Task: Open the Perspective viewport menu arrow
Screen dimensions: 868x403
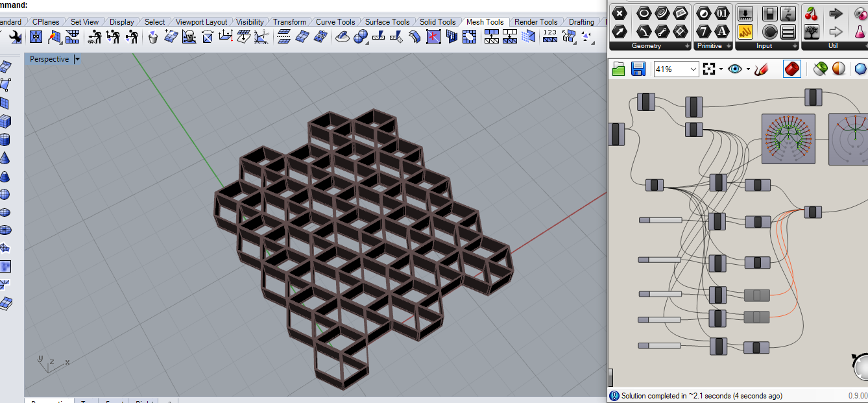Action: (x=77, y=59)
